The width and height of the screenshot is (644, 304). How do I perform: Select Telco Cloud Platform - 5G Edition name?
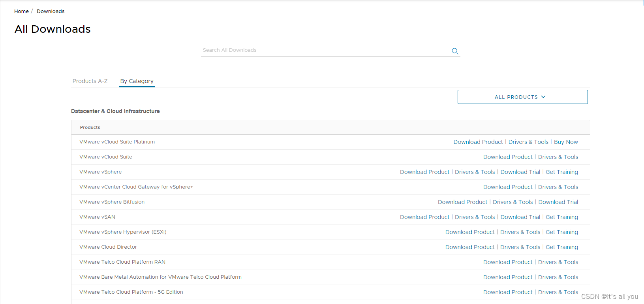[x=131, y=292]
